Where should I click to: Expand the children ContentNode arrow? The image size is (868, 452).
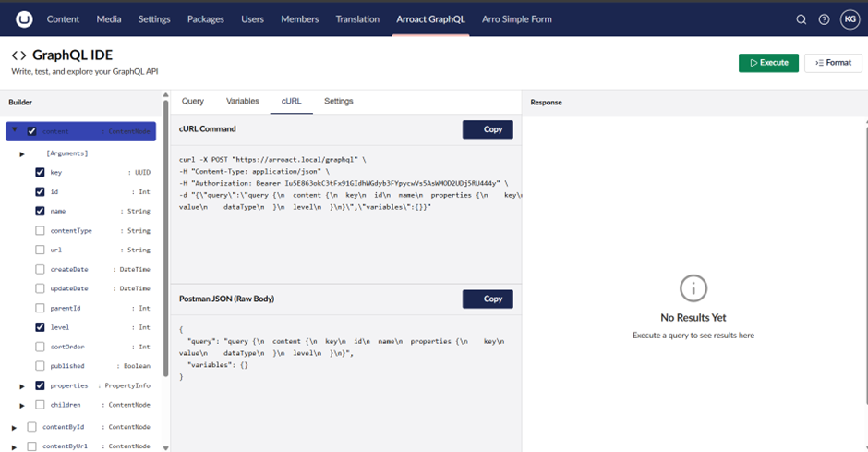[22, 405]
